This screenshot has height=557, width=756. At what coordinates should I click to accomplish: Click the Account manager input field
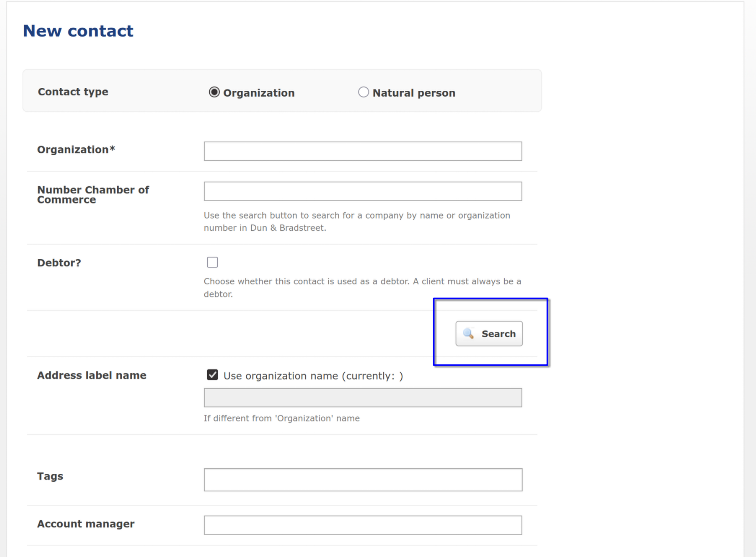tap(362, 525)
